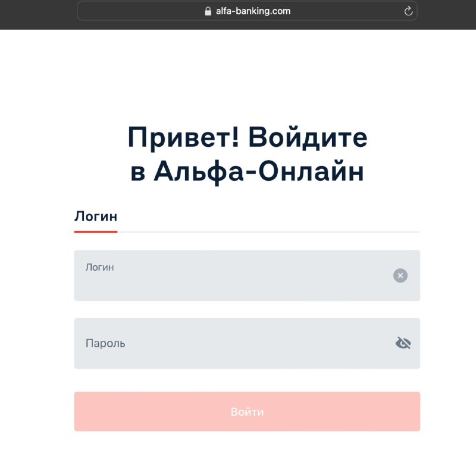
Task: Toggle password visibility eye icon
Action: point(403,343)
